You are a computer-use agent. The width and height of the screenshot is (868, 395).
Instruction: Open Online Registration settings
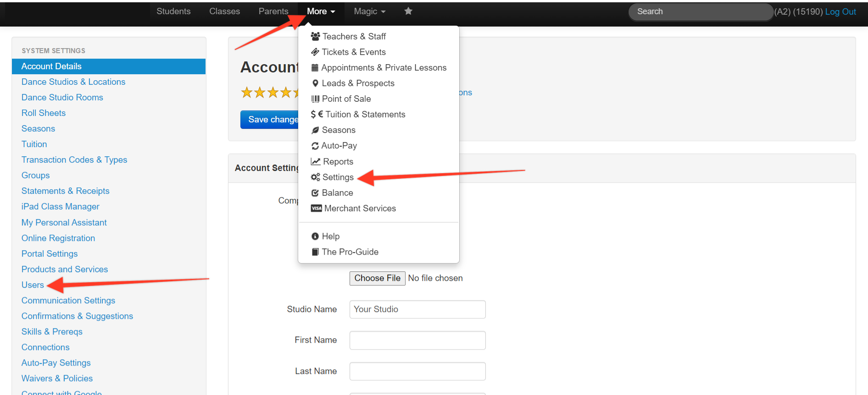(58, 238)
